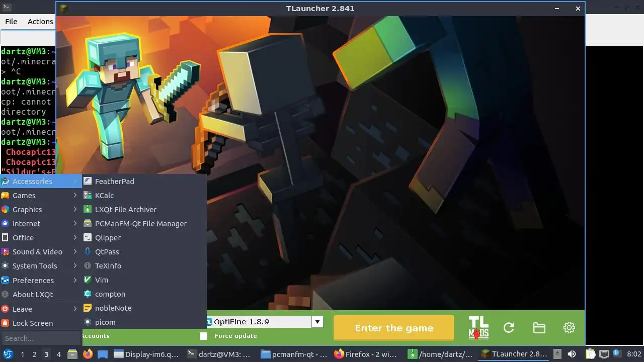This screenshot has width=644, height=362.
Task: Open KCalc calculator icon
Action: pyautogui.click(x=88, y=195)
